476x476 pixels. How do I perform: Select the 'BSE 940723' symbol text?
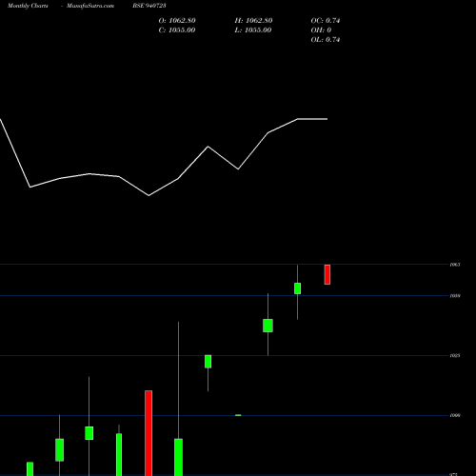149,6
